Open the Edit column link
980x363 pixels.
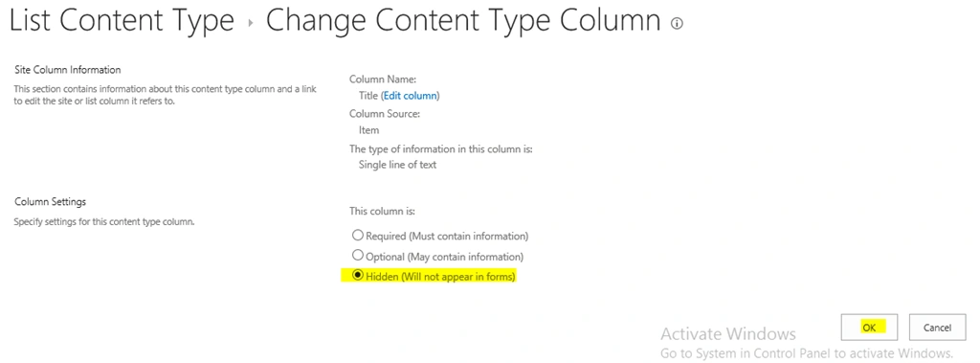(x=410, y=96)
